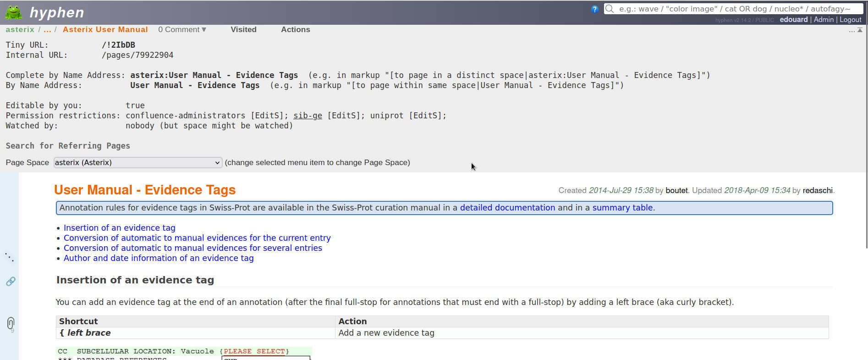Open the Admin link
Image resolution: width=868 pixels, height=360 pixels.
(824, 20)
